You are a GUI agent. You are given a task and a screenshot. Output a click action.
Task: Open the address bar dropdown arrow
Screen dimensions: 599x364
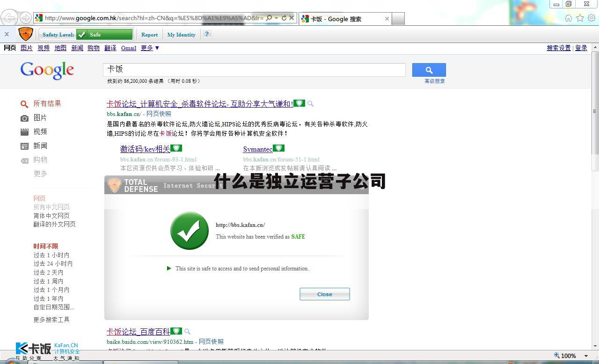[276, 18]
